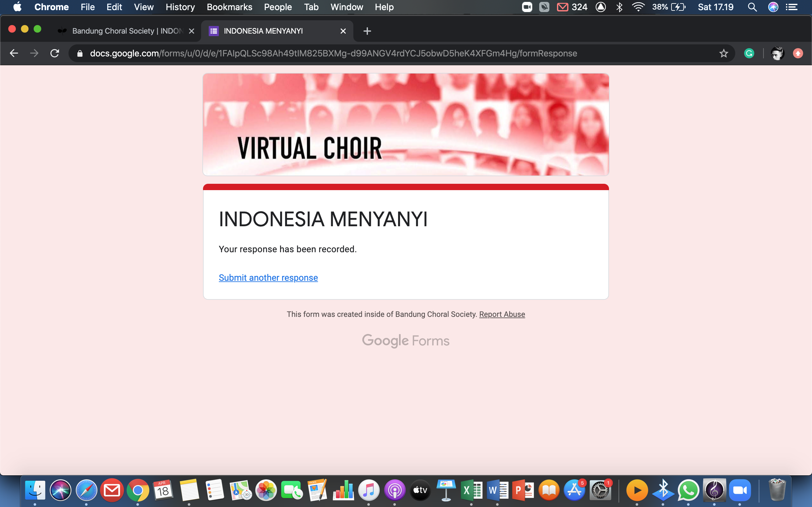Click the site padlock security icon
The image size is (812, 507).
tap(80, 54)
